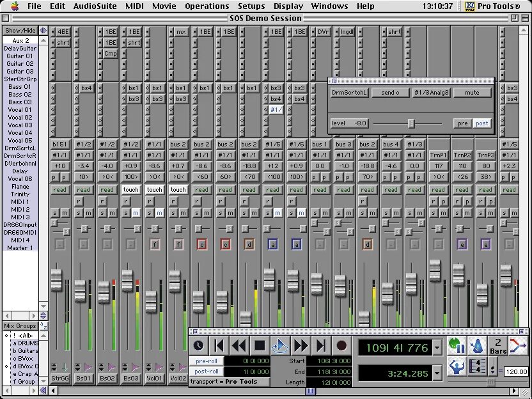Click the conductor icon beside the meter display
The image size is (532, 399).
(x=456, y=367)
